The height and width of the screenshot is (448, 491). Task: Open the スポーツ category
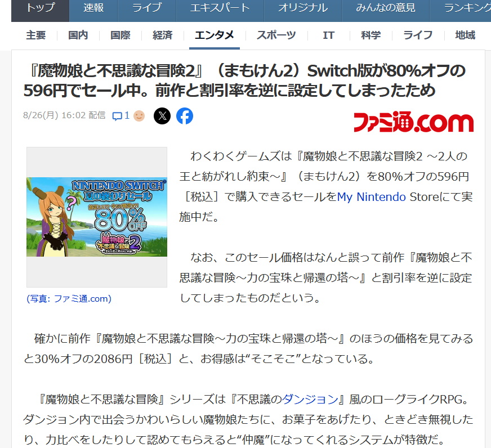tap(276, 35)
